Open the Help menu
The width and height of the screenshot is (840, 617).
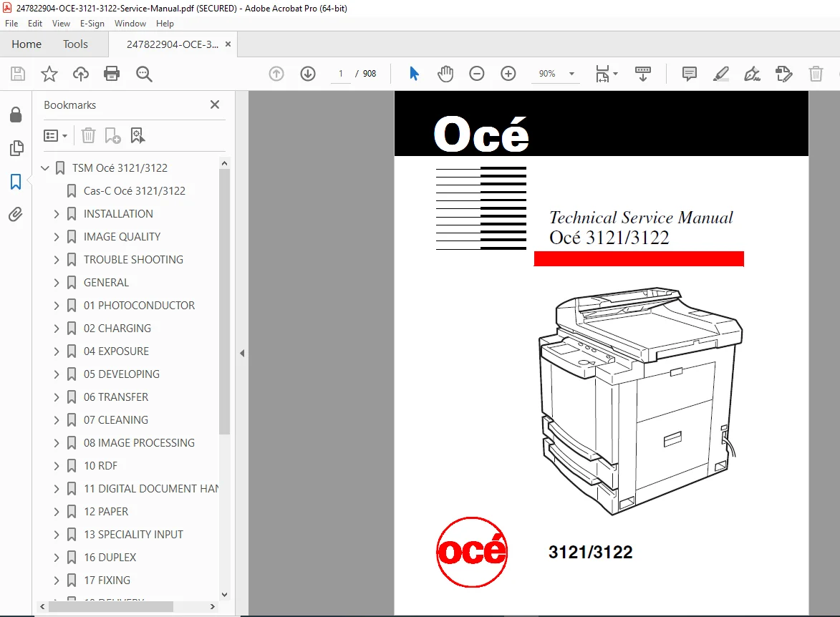(165, 24)
